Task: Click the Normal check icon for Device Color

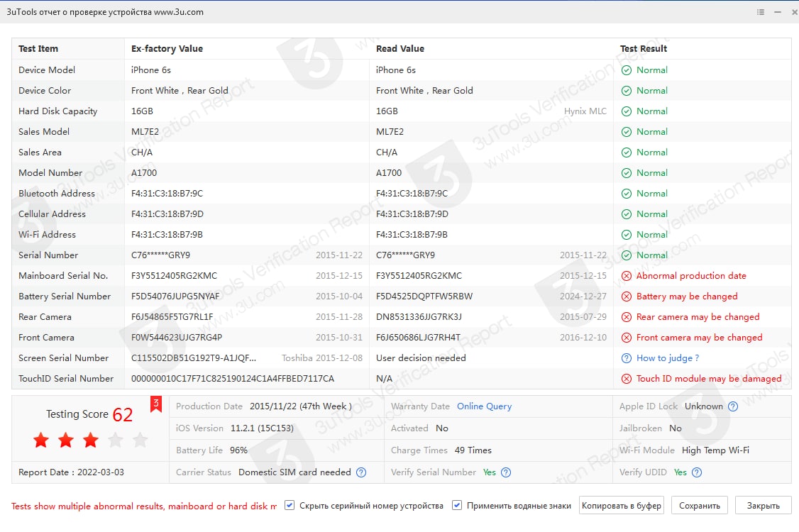Action: (x=627, y=91)
